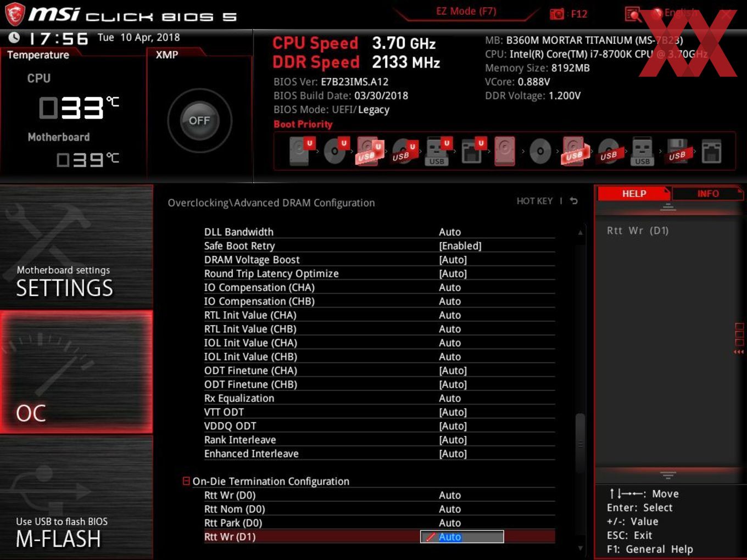Click the Boot Priority label
Viewport: 747px width, 560px height.
[303, 124]
